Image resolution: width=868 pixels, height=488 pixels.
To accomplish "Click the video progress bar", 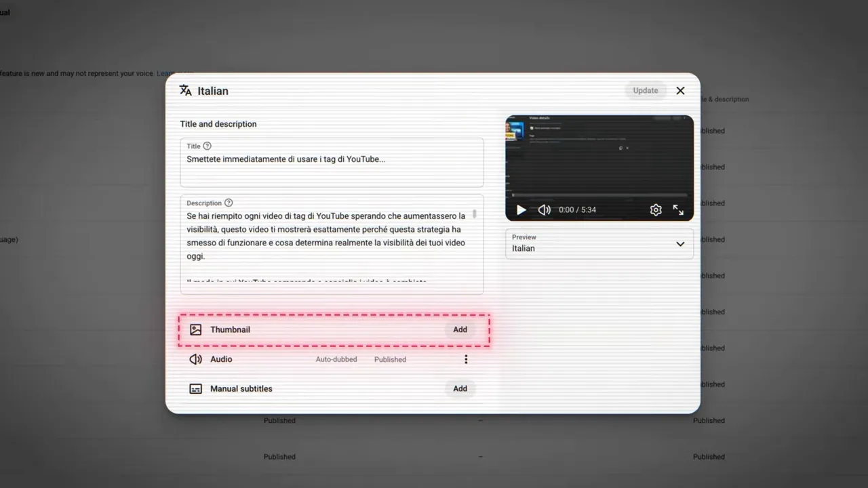I will (599, 196).
